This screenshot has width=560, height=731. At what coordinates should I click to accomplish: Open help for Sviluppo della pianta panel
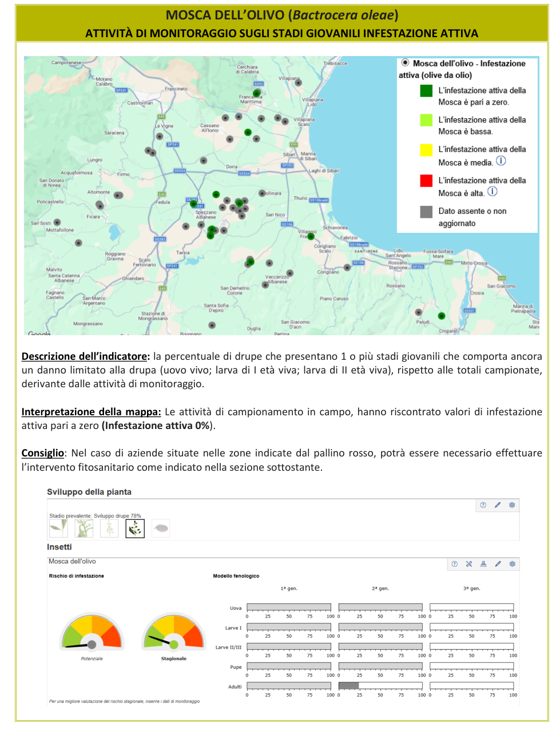point(483,505)
